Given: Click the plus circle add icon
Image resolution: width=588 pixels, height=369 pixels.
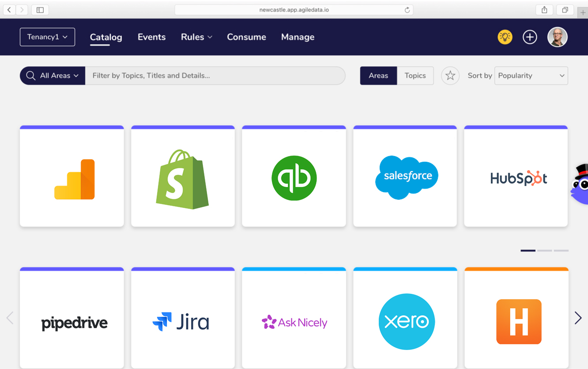Looking at the screenshot, I should [x=530, y=37].
